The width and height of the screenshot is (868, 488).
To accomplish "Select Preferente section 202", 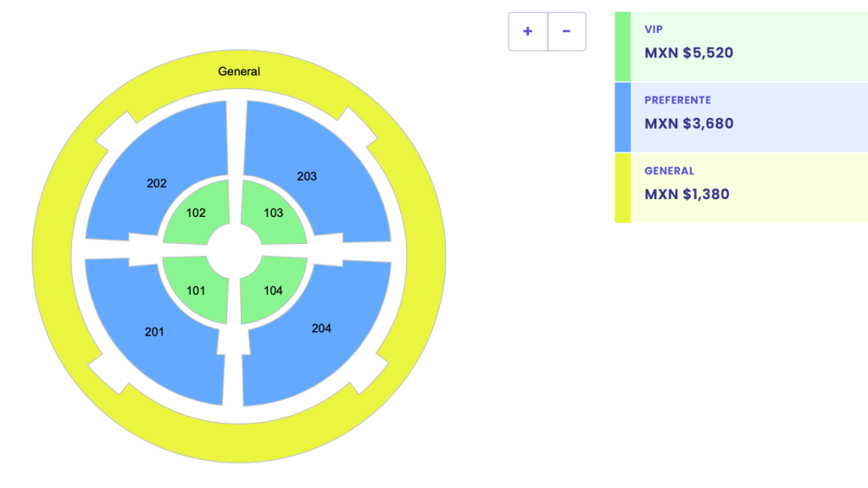I will (156, 182).
